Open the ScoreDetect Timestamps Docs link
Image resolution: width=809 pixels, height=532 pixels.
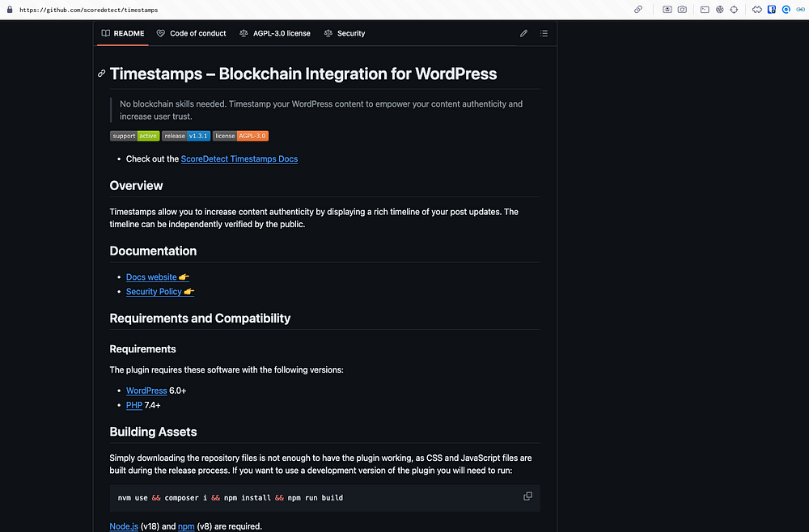tap(239, 159)
